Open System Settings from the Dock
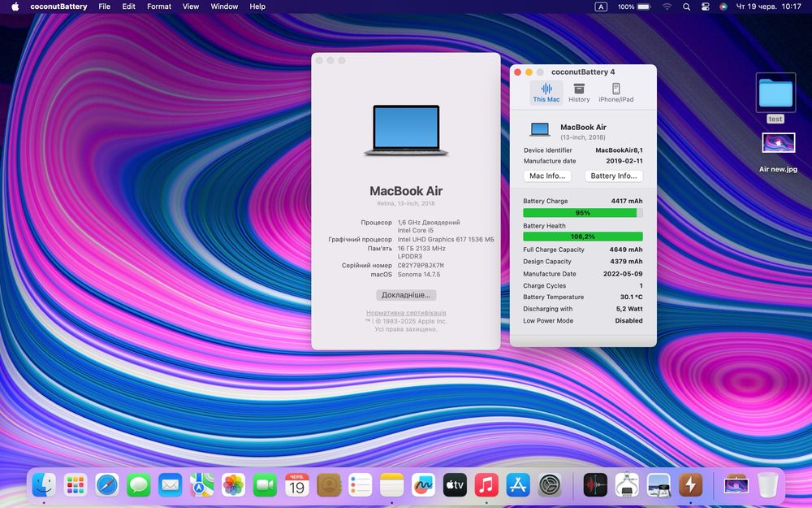Viewport: 812px width, 508px height. coord(550,486)
